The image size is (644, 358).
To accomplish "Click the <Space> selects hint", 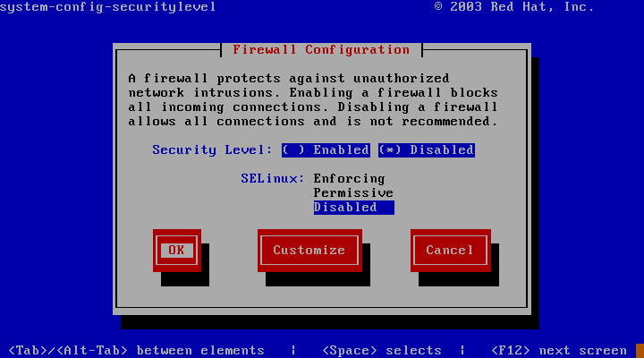I will coord(382,351).
